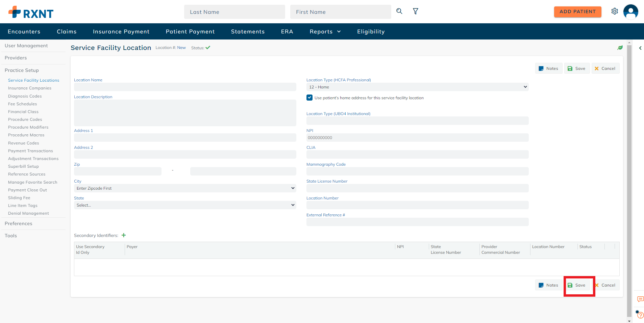Open the advanced search filter icon
The width and height of the screenshot is (644, 323).
(416, 11)
